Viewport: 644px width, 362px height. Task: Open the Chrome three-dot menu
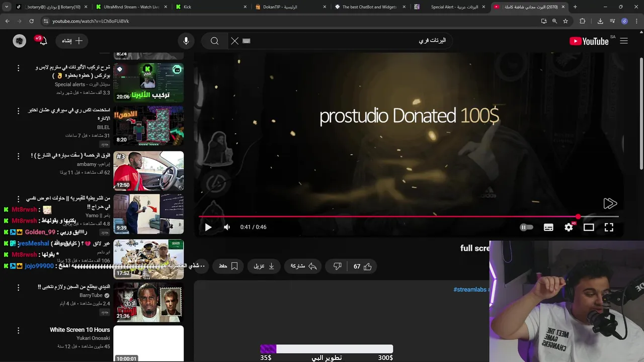[x=636, y=21]
